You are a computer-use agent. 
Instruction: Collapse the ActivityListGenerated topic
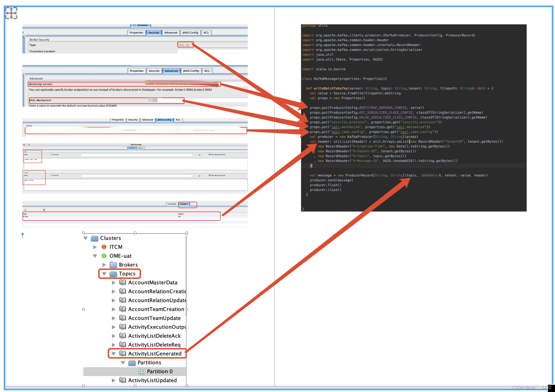click(x=113, y=353)
